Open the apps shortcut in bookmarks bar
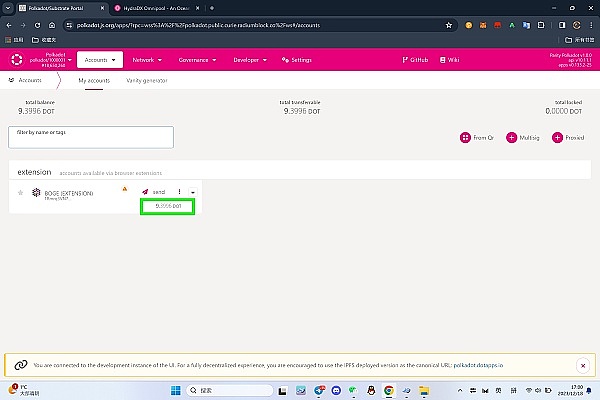600x400 pixels. click(x=14, y=40)
